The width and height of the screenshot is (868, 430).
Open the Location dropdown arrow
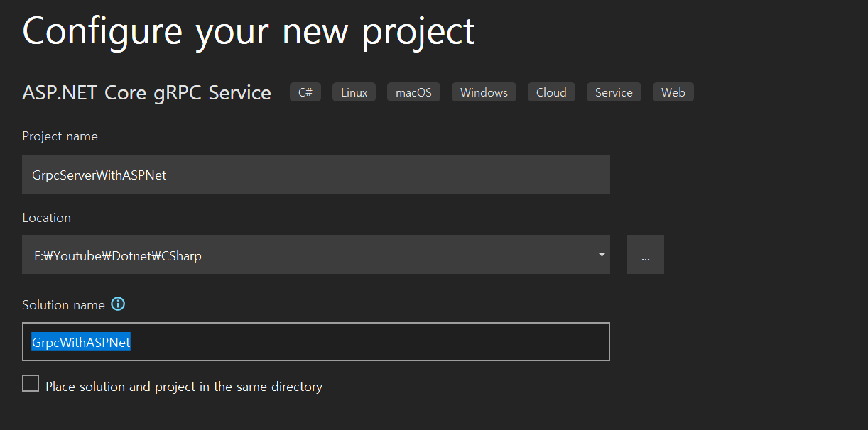pyautogui.click(x=602, y=255)
